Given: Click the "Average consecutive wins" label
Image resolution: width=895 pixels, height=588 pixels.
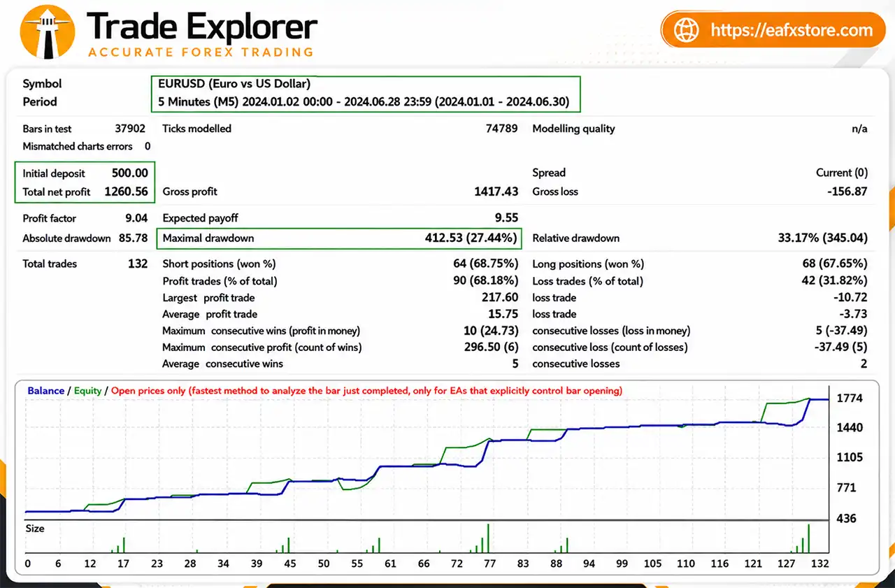Looking at the screenshot, I should pyautogui.click(x=222, y=364).
